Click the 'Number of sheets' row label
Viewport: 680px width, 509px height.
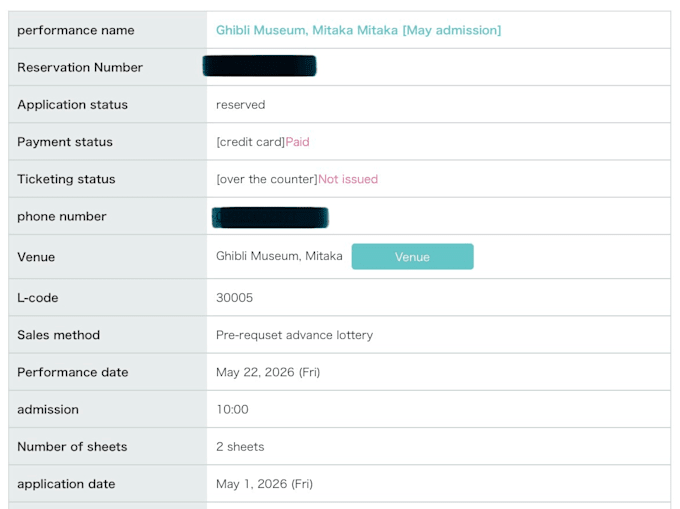72,447
